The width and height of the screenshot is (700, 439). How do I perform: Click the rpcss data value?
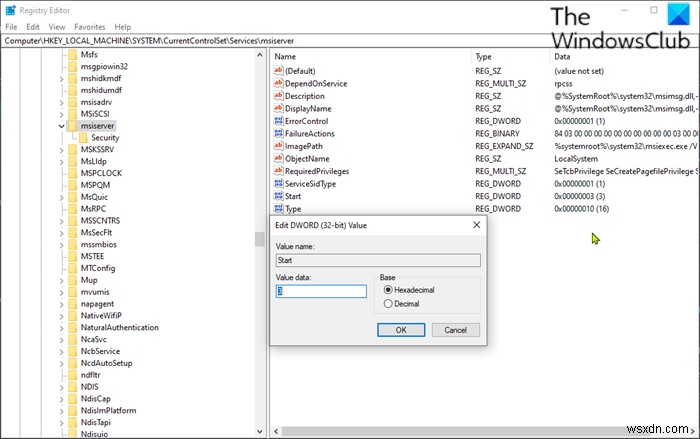[563, 84]
